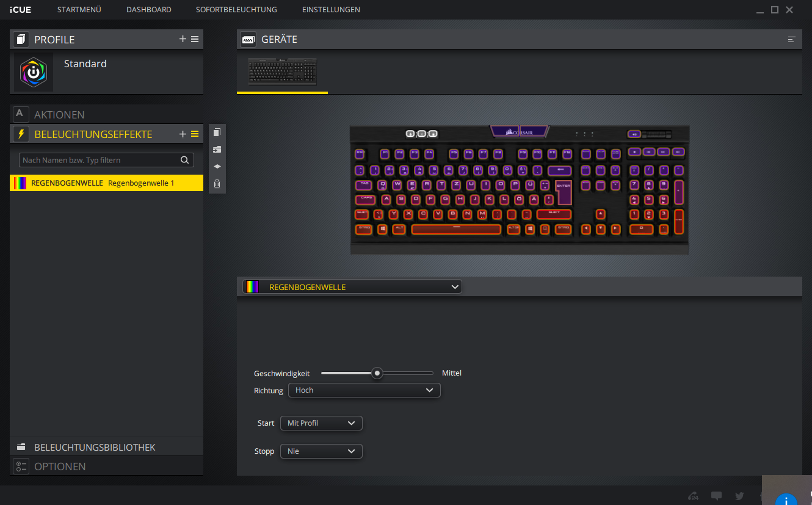The image size is (812, 505).
Task: Delete the effect with the trash icon
Action: coord(217,183)
